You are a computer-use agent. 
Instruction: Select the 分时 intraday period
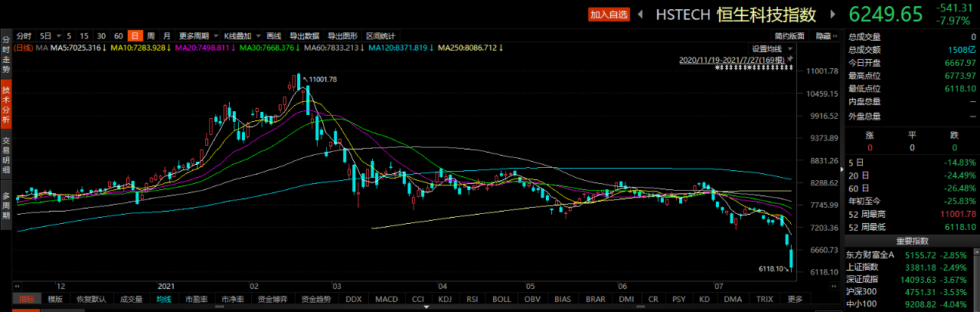pyautogui.click(x=24, y=36)
